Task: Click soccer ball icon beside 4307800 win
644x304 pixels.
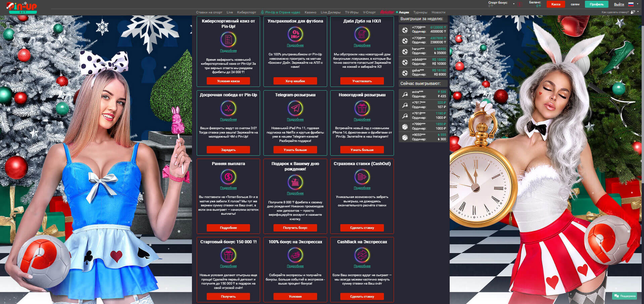Action: pyautogui.click(x=405, y=41)
